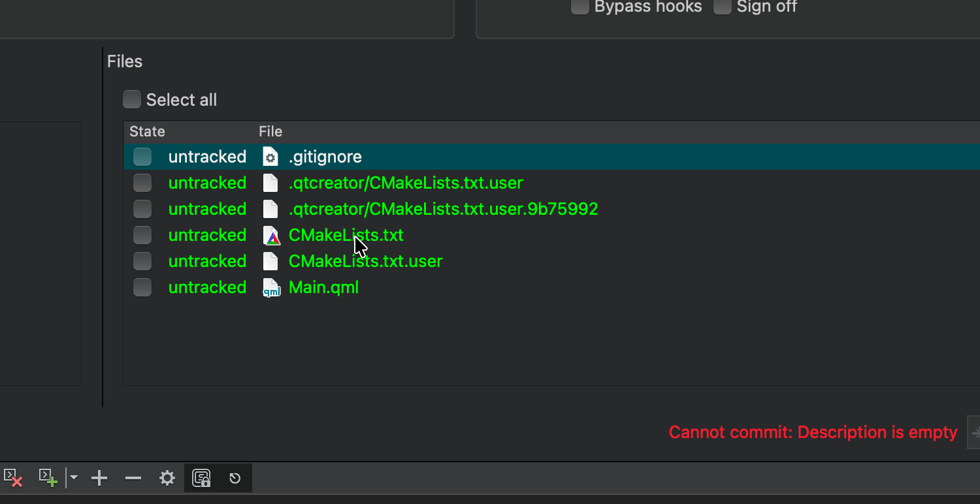
Task: Toggle the Bypass hooks checkbox
Action: tap(580, 7)
